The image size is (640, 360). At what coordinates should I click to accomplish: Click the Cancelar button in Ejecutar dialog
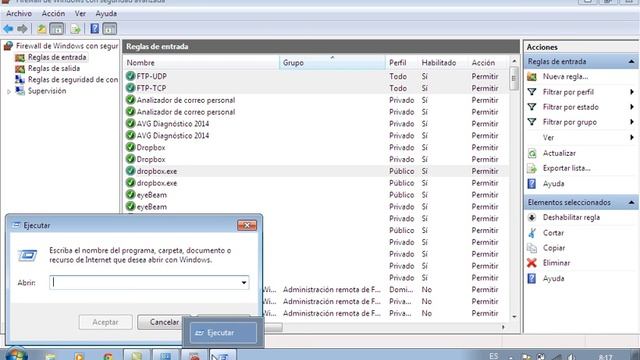tap(164, 322)
